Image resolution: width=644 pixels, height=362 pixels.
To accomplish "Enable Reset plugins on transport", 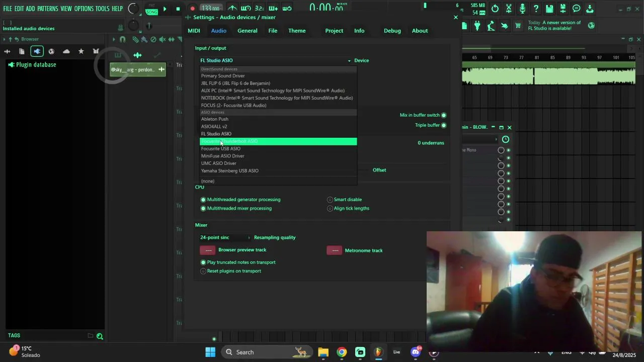I will coord(203,271).
